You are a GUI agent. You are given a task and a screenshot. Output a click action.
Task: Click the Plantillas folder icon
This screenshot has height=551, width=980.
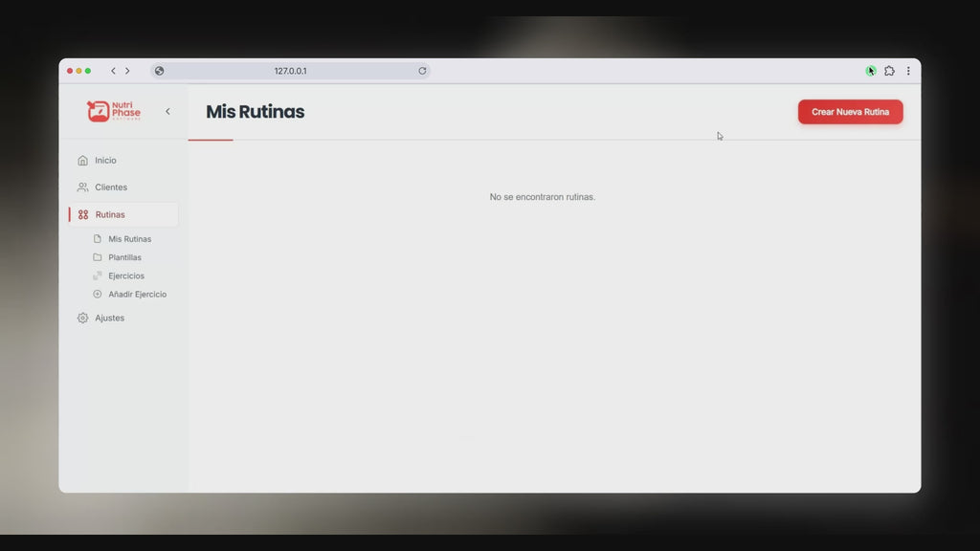pos(98,257)
